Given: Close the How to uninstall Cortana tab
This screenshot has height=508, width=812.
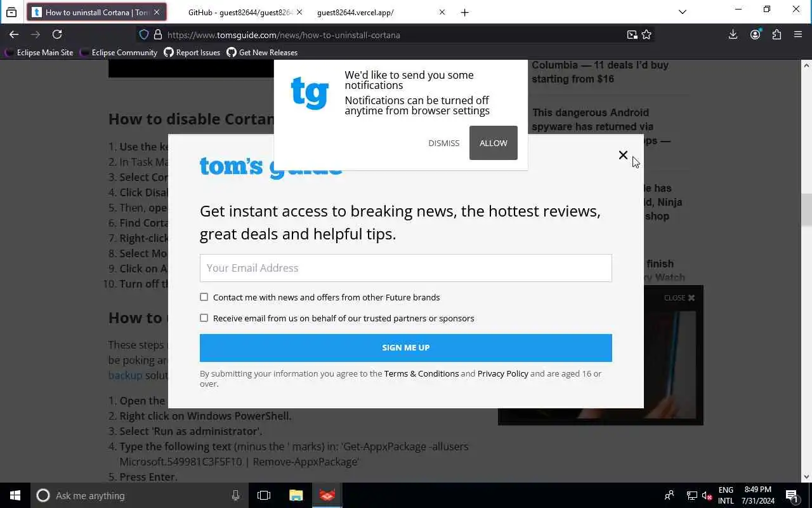Looking at the screenshot, I should (x=157, y=12).
